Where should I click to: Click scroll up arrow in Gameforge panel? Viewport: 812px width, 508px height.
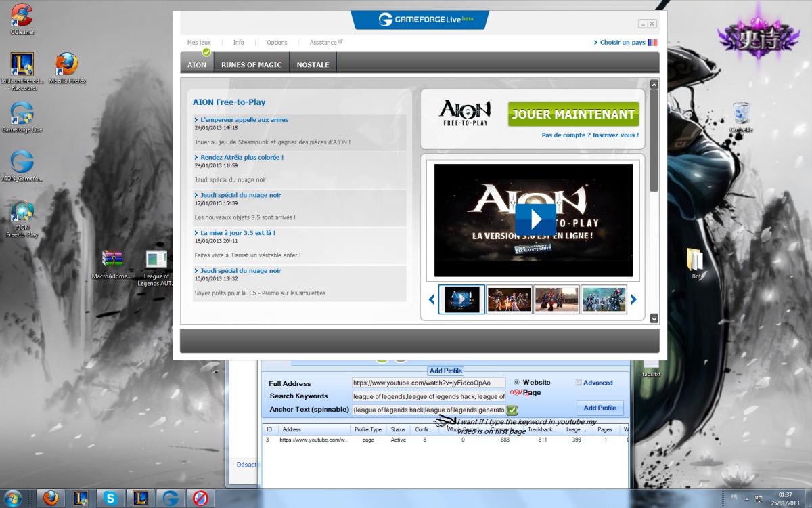click(x=654, y=85)
